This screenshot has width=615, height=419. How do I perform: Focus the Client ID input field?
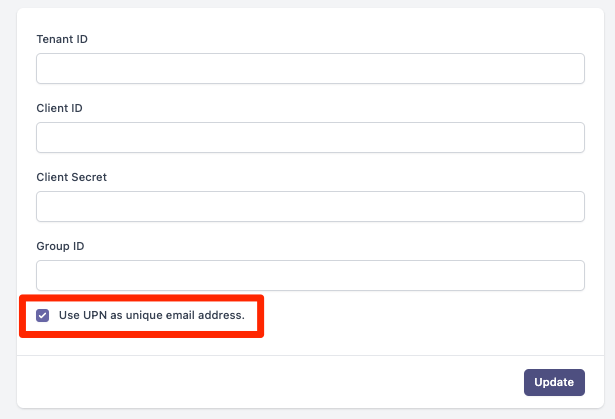pyautogui.click(x=310, y=138)
